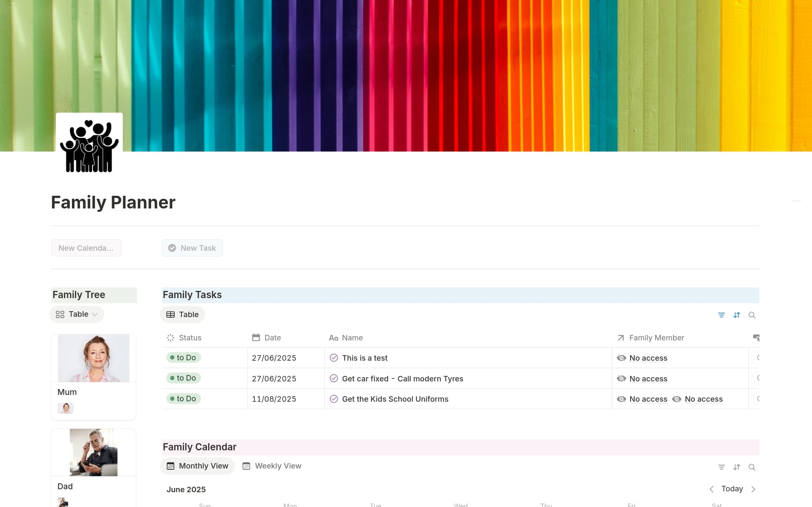Open search in the Family Calendar section
The image size is (812, 507).
coord(753,467)
